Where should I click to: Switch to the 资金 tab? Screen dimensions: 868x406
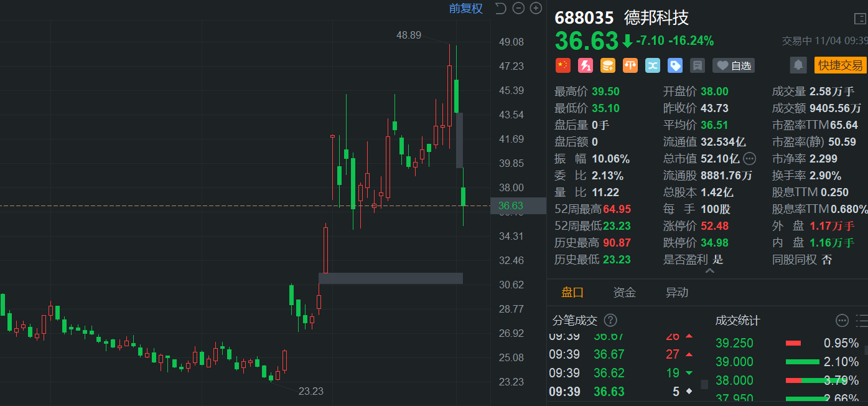click(x=624, y=292)
